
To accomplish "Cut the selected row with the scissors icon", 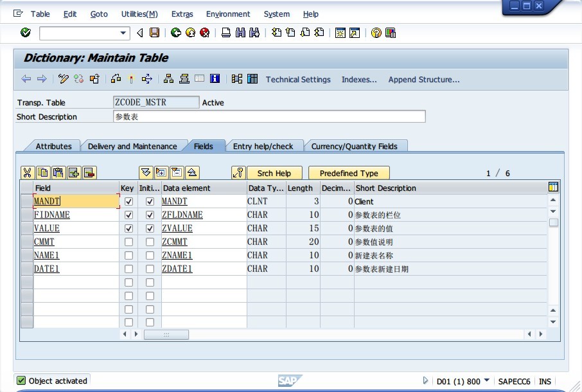I will coord(28,173).
